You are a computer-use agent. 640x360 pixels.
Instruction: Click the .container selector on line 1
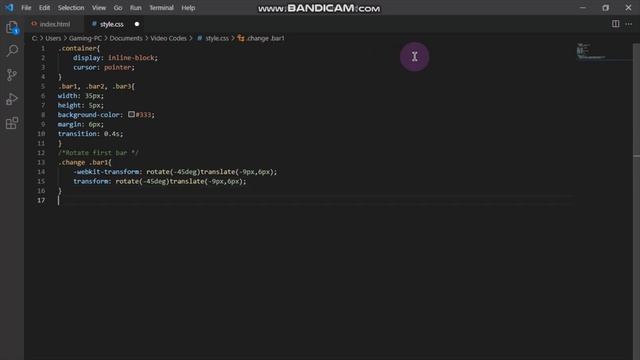tap(78, 48)
